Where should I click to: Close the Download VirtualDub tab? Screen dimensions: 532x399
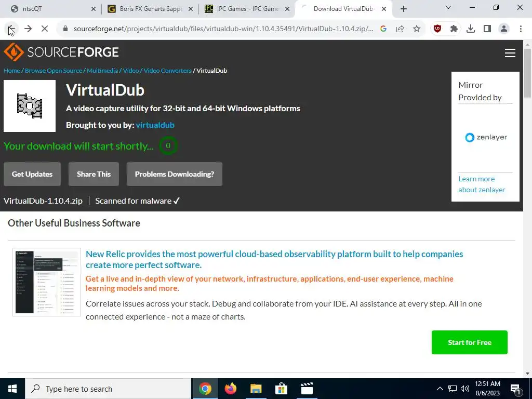point(384,9)
